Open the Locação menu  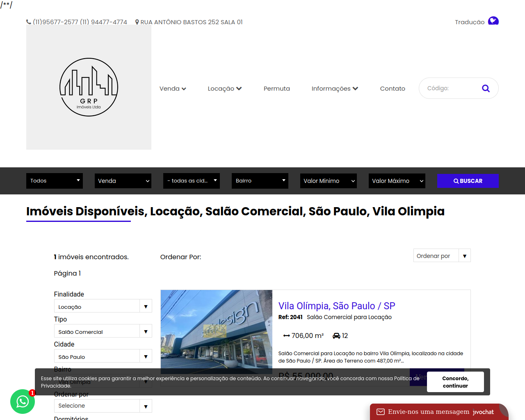225,89
